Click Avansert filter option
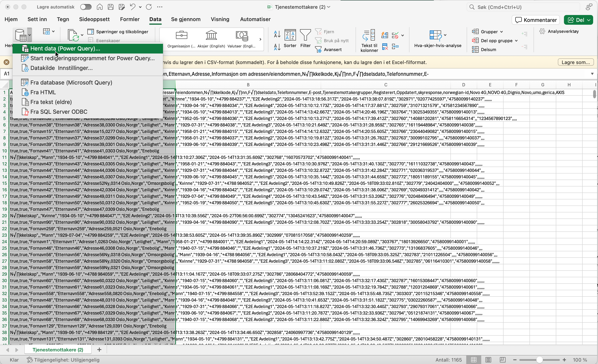Screen dimensions: 598x364 point(328,49)
